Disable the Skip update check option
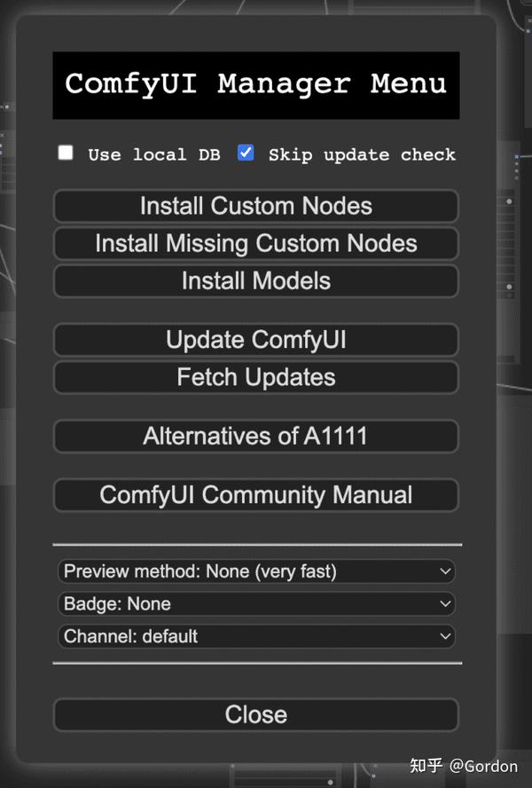 coord(246,152)
